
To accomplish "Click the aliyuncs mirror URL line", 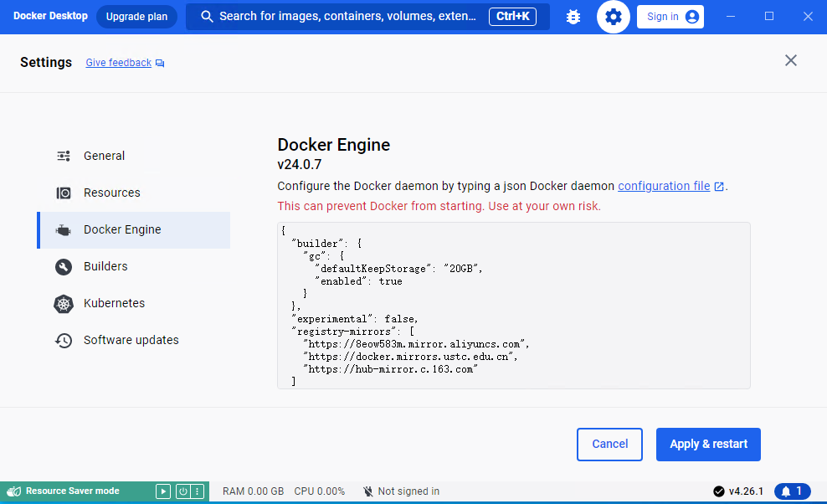I will tap(416, 344).
